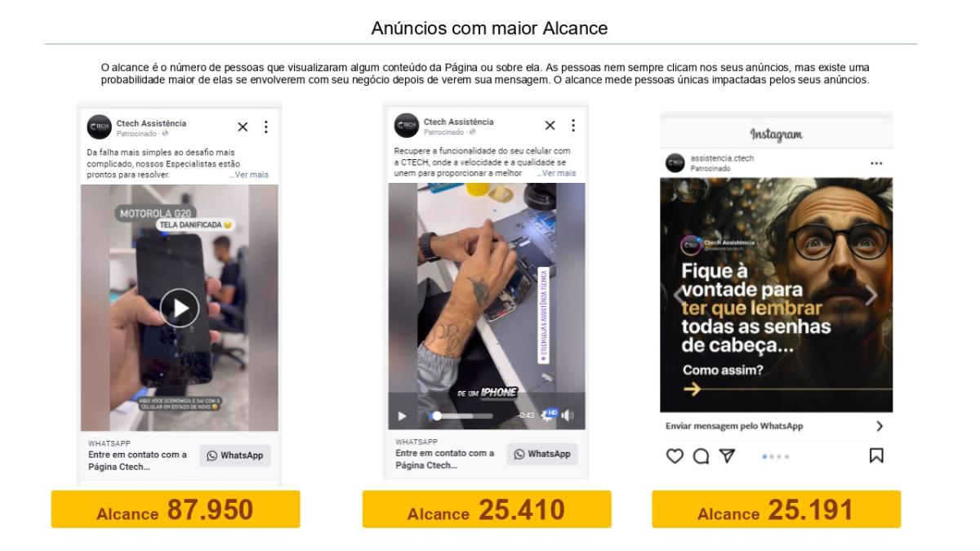Viewport: 980px width, 551px height.
Task: Share the Instagram post via paper plane
Action: pos(728,456)
